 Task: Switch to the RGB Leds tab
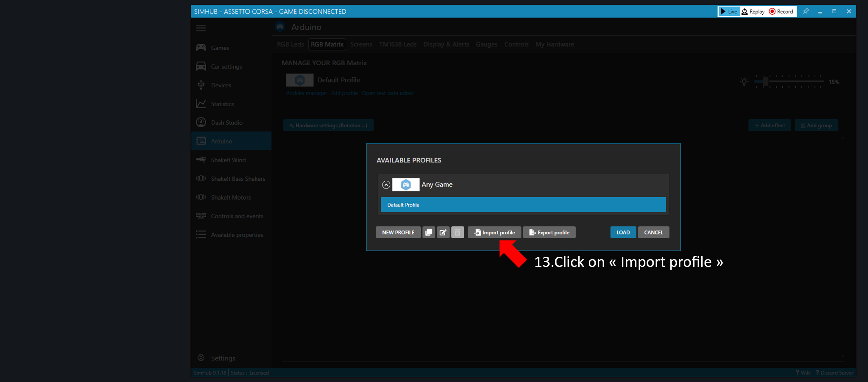(290, 44)
